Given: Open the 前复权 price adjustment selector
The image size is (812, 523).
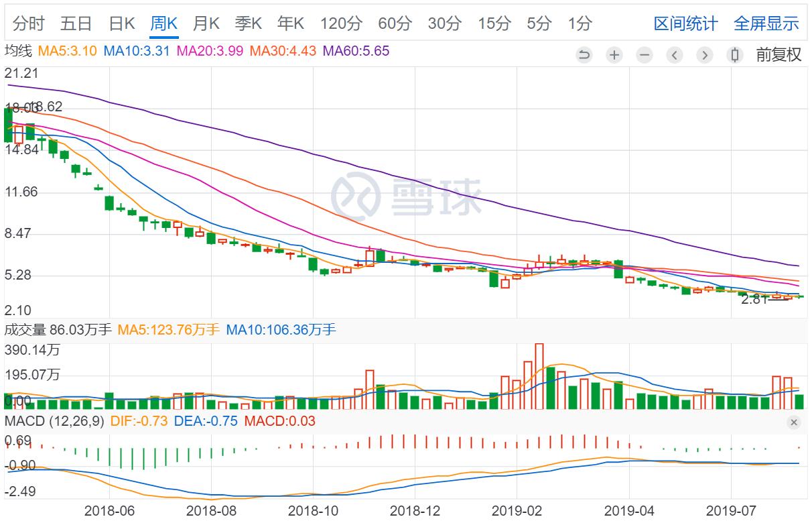Looking at the screenshot, I should [777, 55].
